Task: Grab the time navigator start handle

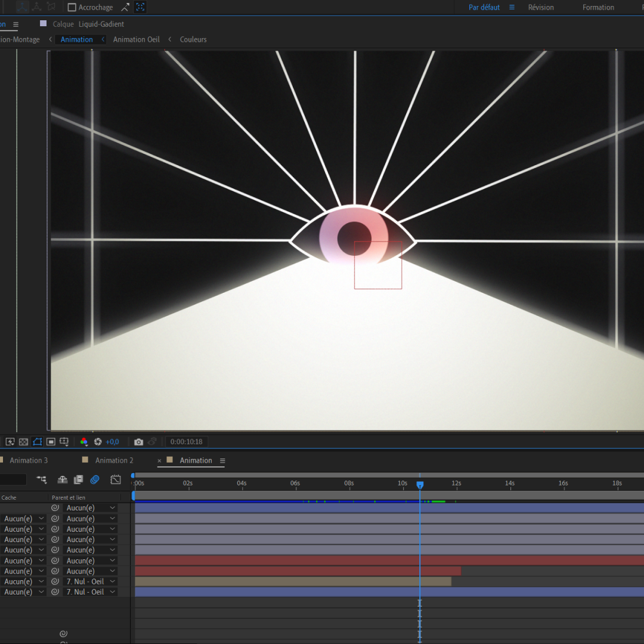Action: 132,475
